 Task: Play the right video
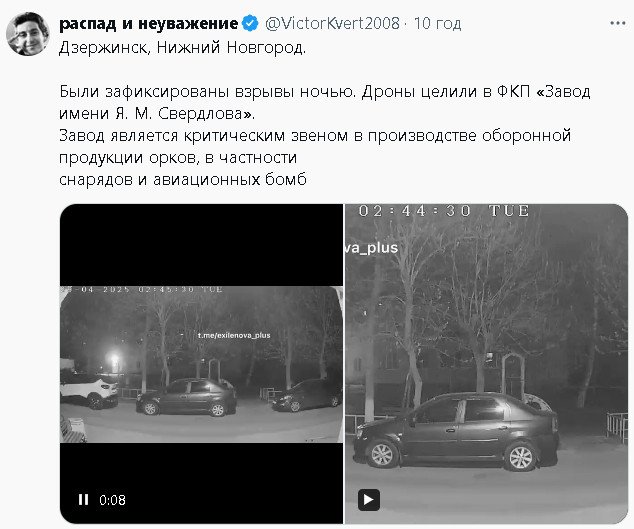(368, 500)
